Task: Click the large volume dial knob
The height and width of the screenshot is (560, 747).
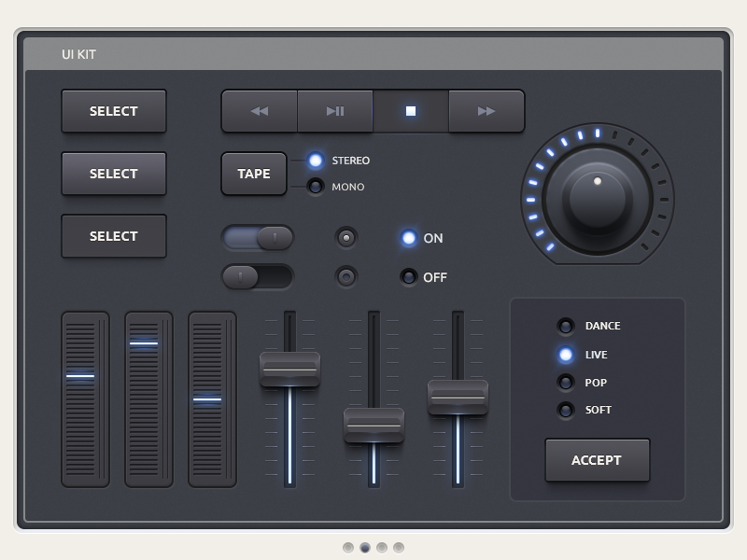Action: (x=598, y=200)
